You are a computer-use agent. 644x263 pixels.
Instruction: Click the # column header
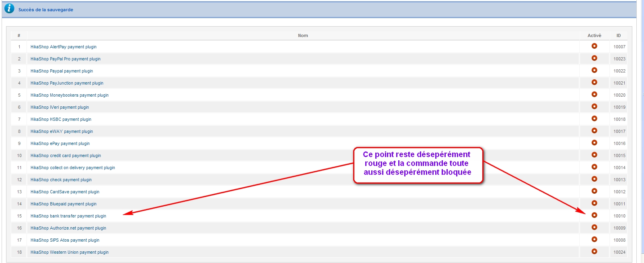tap(19, 35)
